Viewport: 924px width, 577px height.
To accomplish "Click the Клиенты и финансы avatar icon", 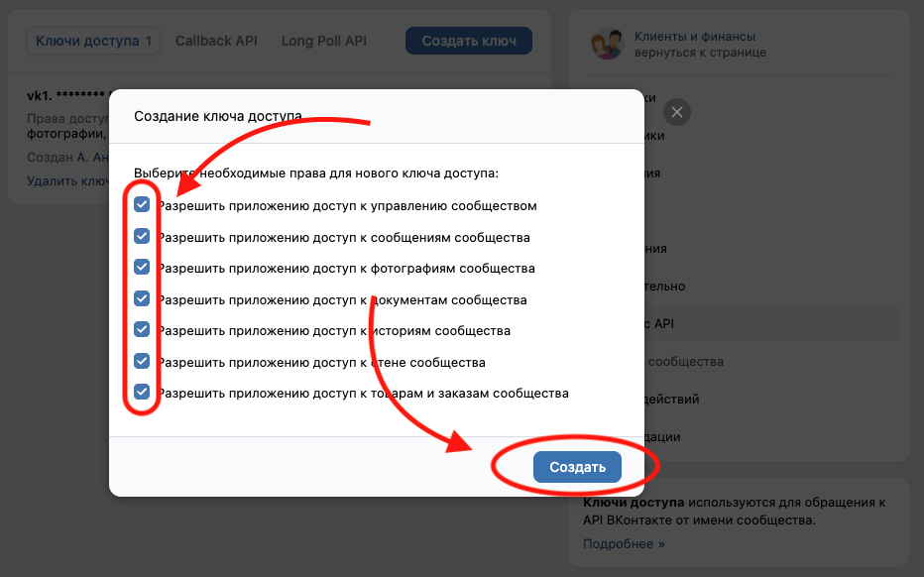I will [x=603, y=45].
